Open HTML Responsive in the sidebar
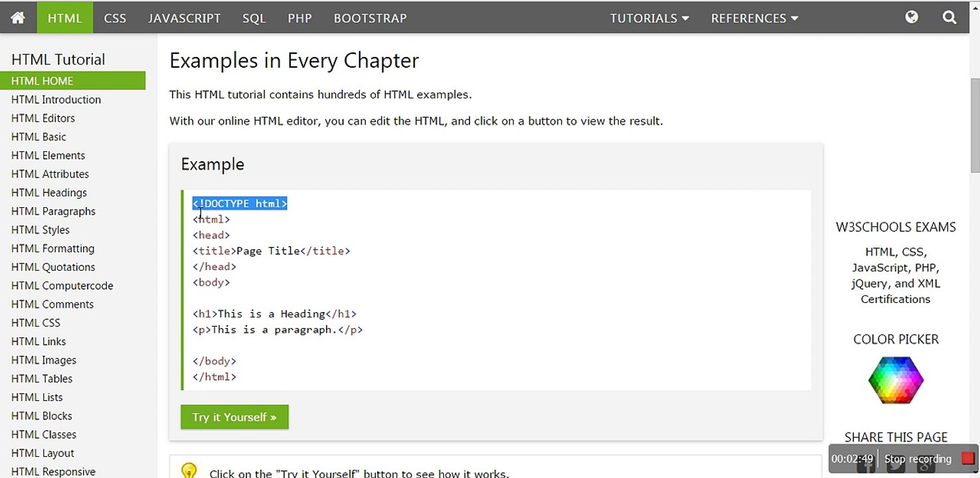980x478 pixels. tap(54, 471)
